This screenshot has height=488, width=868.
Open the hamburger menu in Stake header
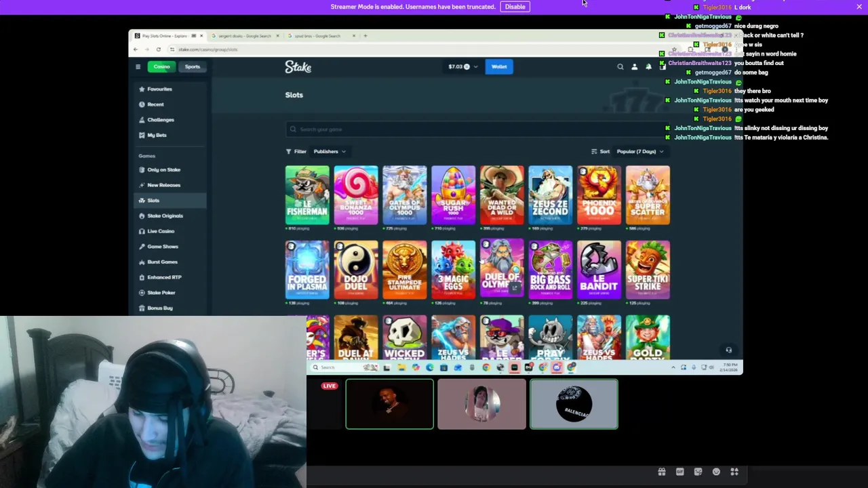138,66
